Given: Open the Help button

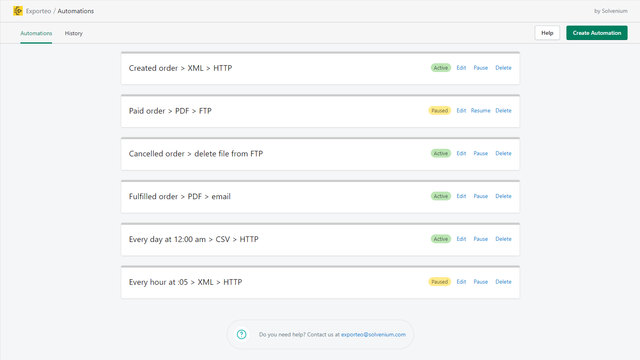Looking at the screenshot, I should [x=547, y=33].
